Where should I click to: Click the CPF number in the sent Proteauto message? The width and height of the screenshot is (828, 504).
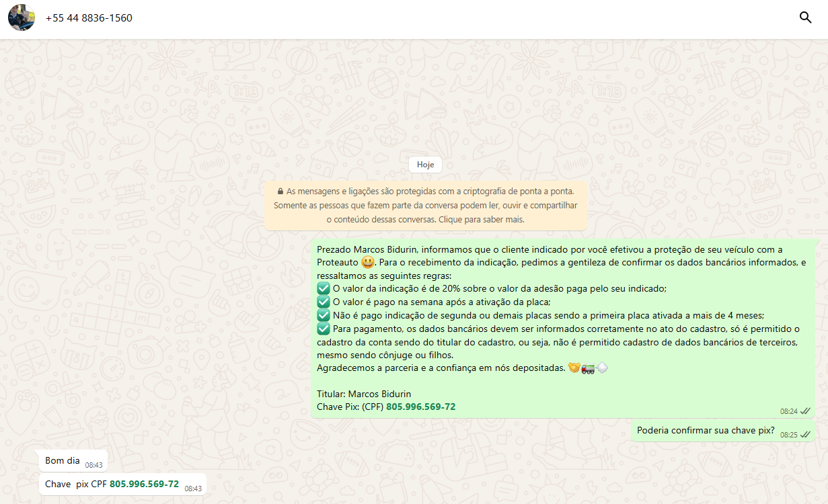tap(420, 407)
